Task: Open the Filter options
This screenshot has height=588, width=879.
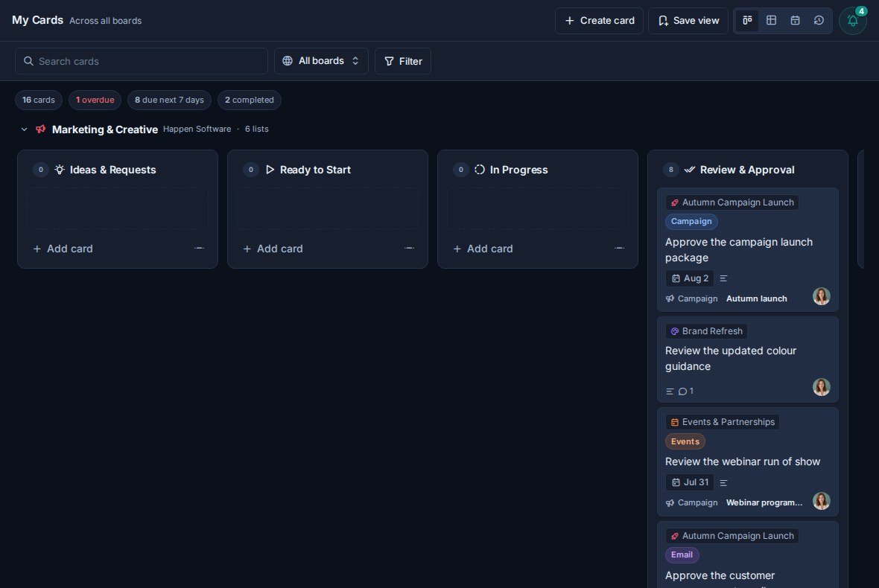Action: [403, 61]
